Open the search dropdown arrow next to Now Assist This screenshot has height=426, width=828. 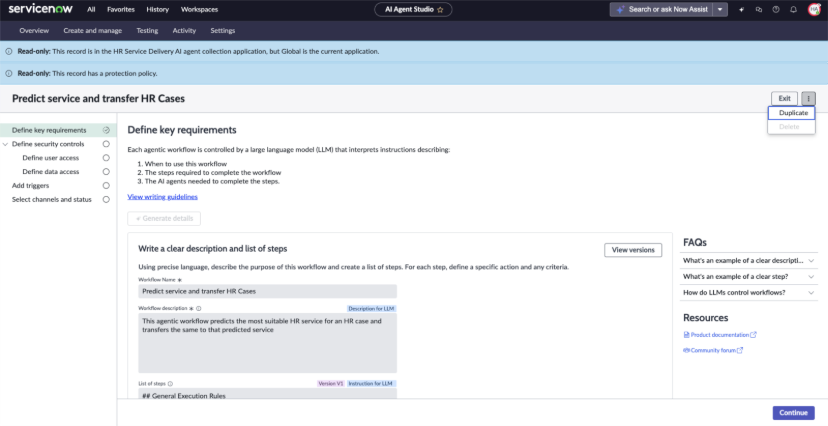point(720,10)
